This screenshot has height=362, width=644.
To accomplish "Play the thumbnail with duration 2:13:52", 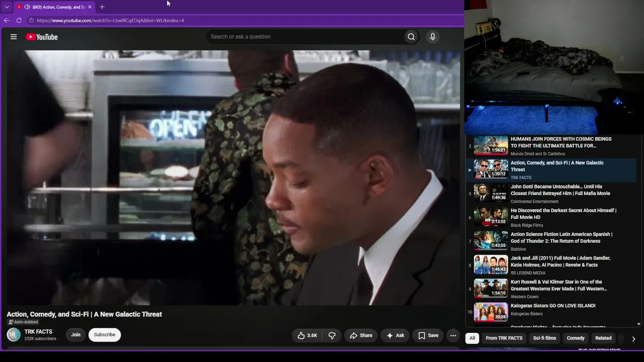I will [x=491, y=217].
